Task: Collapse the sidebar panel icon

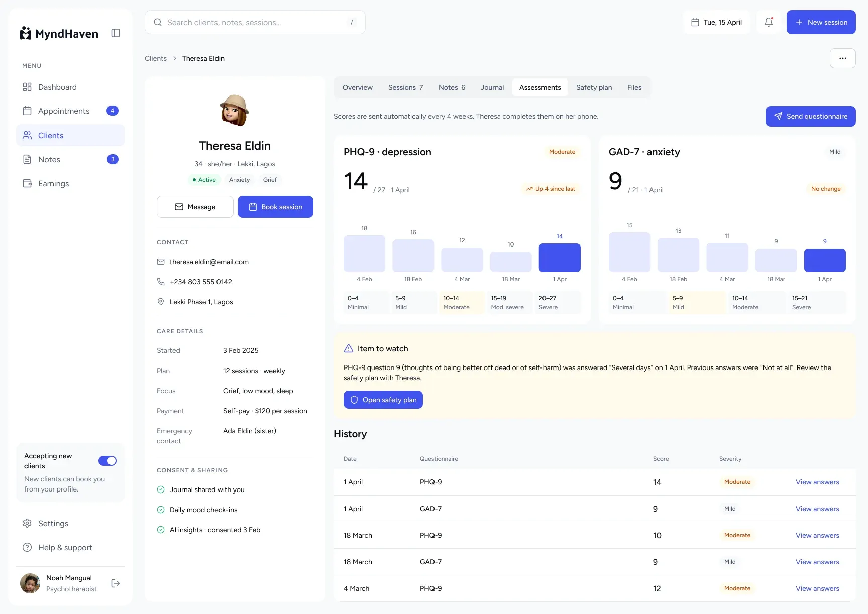Action: point(116,33)
